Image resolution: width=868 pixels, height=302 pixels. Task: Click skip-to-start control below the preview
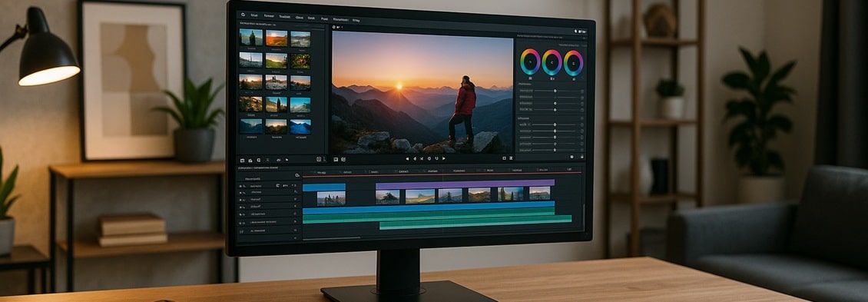coord(407,158)
